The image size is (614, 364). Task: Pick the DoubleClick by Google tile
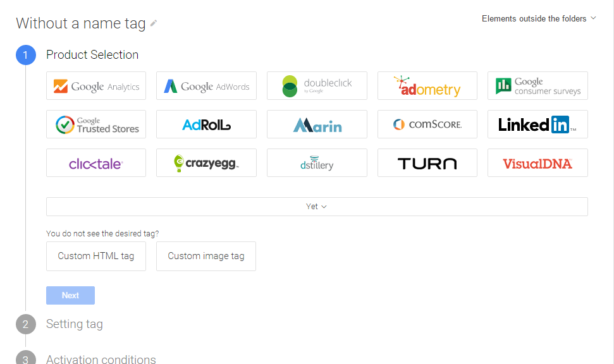(x=317, y=86)
